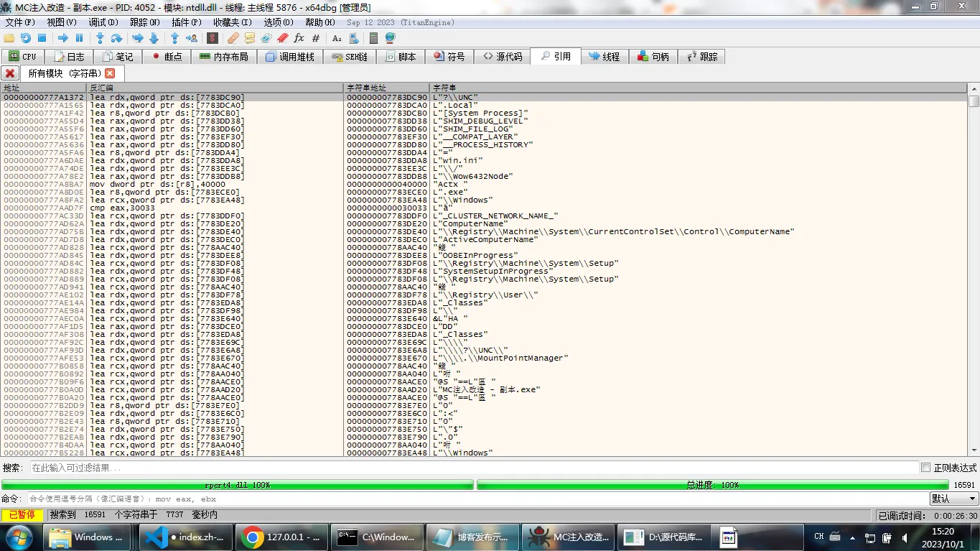Click the fx functions toolbar icon
980x551 pixels.
tap(299, 38)
